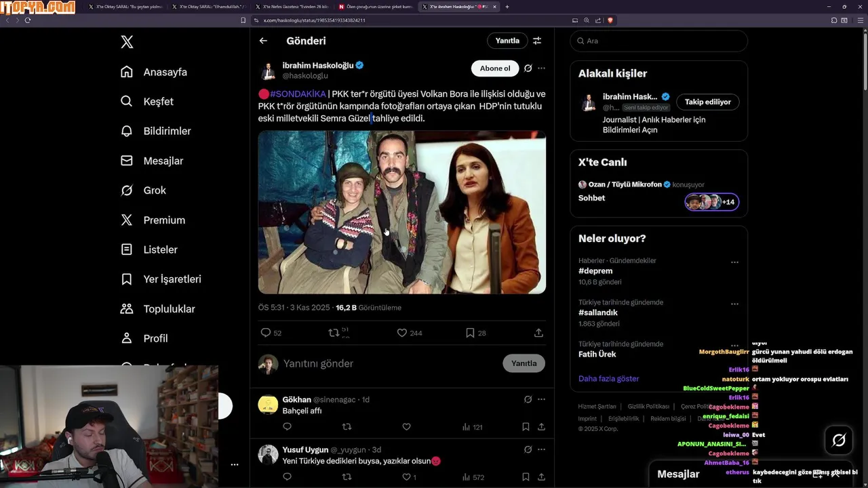Click Grok icon on Gökhan's reply
This screenshot has height=488, width=868.
point(528,400)
